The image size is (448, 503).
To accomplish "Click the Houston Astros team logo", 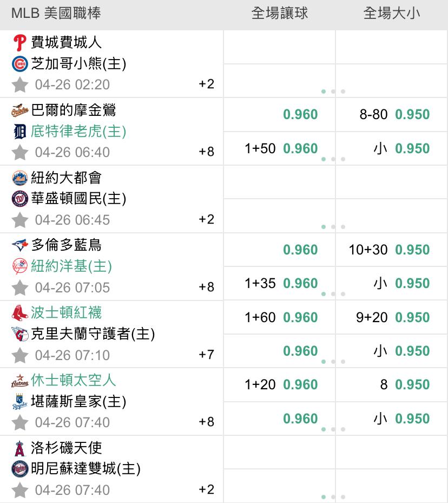I will click(19, 381).
